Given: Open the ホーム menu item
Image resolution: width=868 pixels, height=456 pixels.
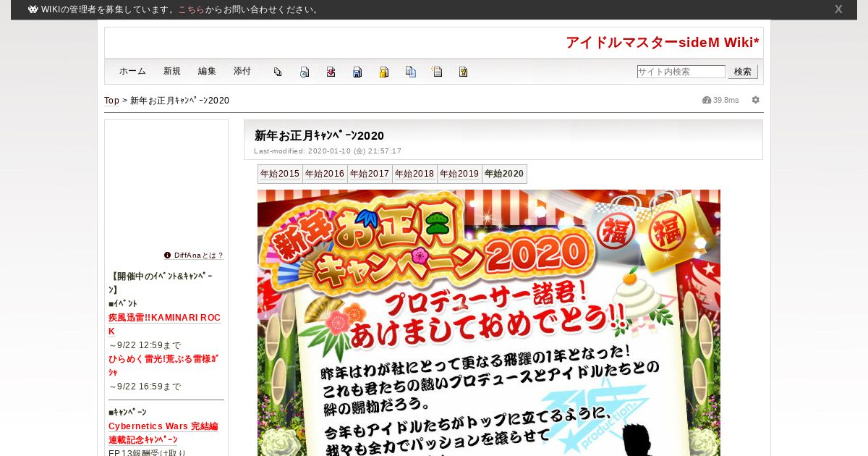Looking at the screenshot, I should coord(132,72).
